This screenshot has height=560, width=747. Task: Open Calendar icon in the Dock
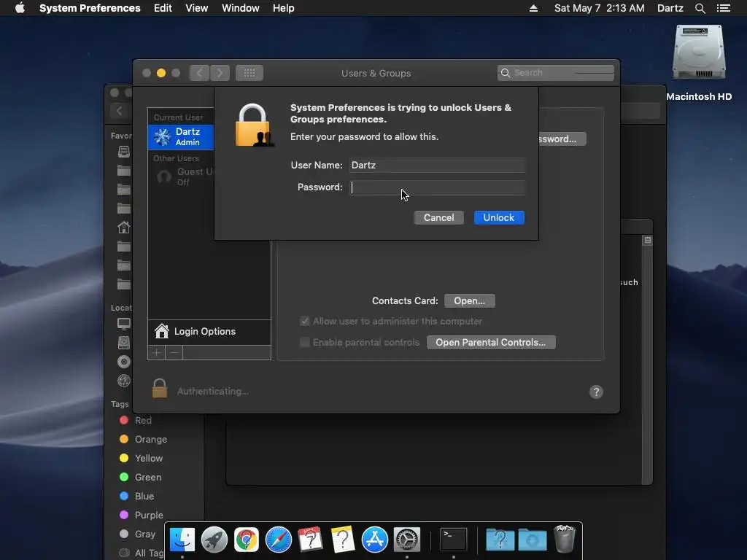point(311,540)
